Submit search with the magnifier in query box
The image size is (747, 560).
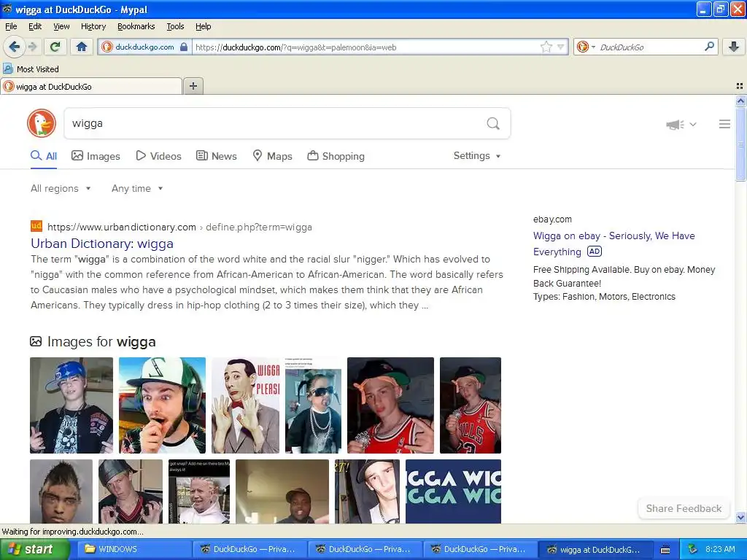493,123
